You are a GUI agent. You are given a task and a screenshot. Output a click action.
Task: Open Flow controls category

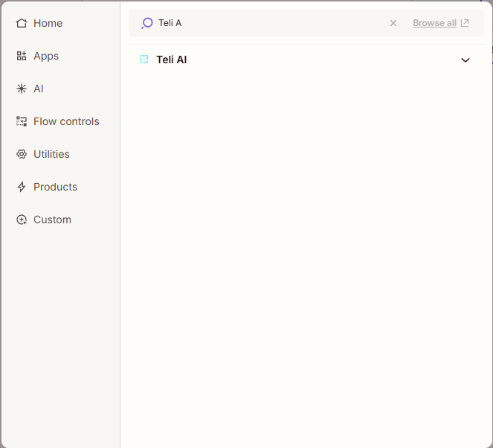pyautogui.click(x=57, y=121)
